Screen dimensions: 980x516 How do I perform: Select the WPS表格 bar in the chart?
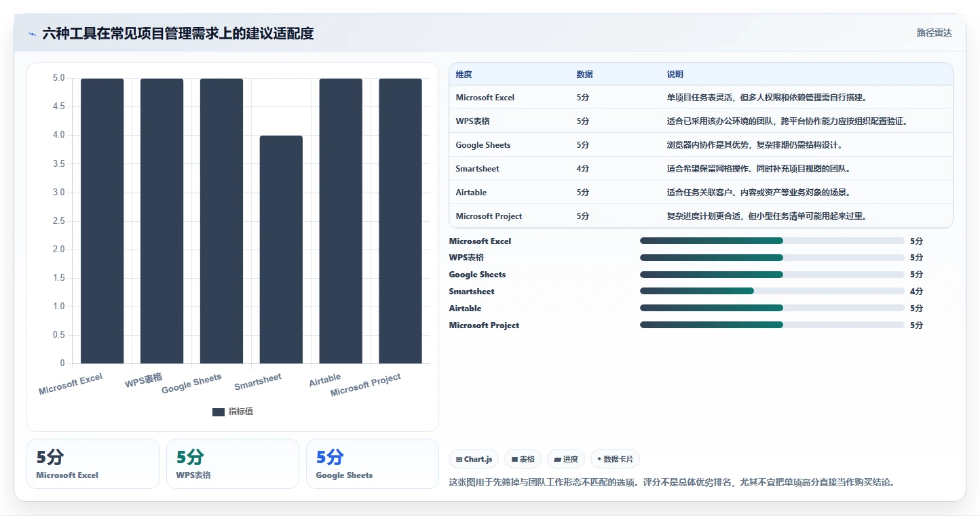coord(162,221)
